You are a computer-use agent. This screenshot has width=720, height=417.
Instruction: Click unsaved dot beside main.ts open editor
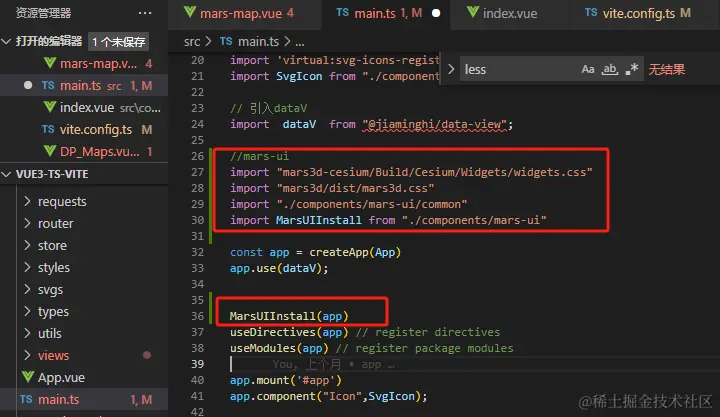coord(28,85)
